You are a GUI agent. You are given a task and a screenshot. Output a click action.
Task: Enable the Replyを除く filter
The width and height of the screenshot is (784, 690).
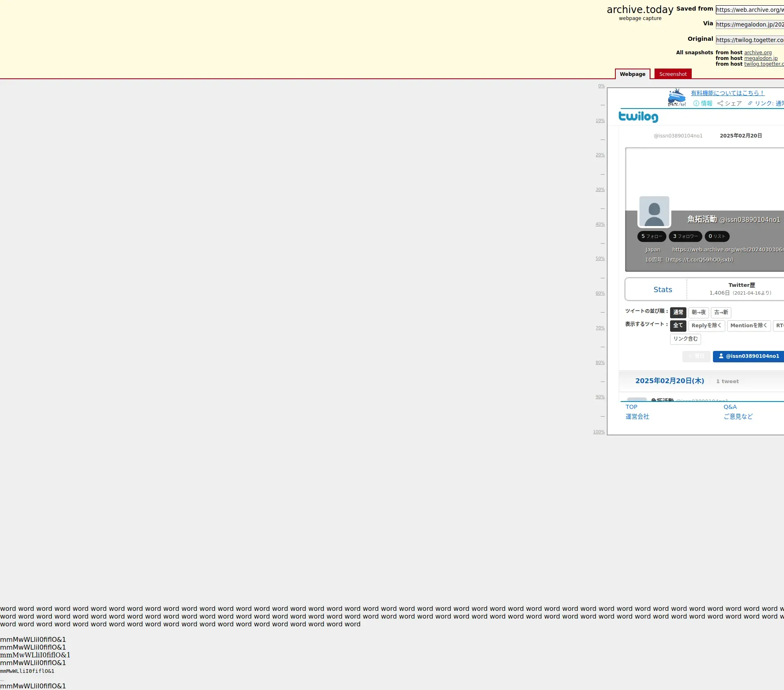pyautogui.click(x=706, y=326)
